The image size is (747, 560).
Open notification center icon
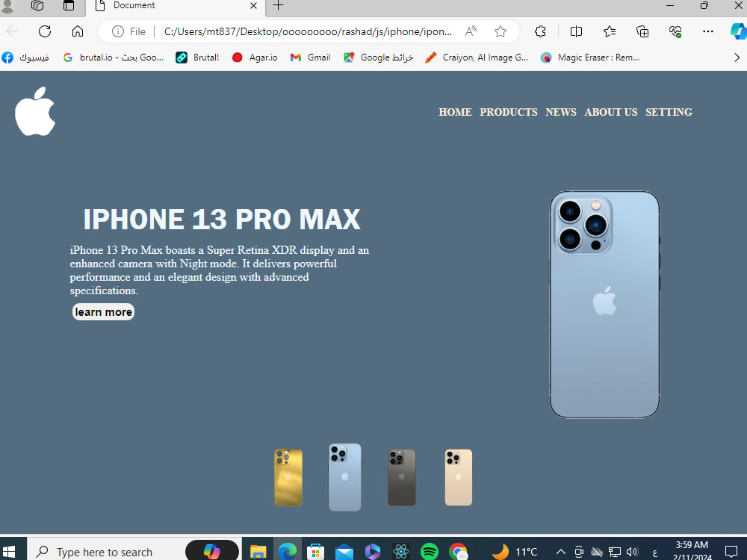[x=731, y=552]
